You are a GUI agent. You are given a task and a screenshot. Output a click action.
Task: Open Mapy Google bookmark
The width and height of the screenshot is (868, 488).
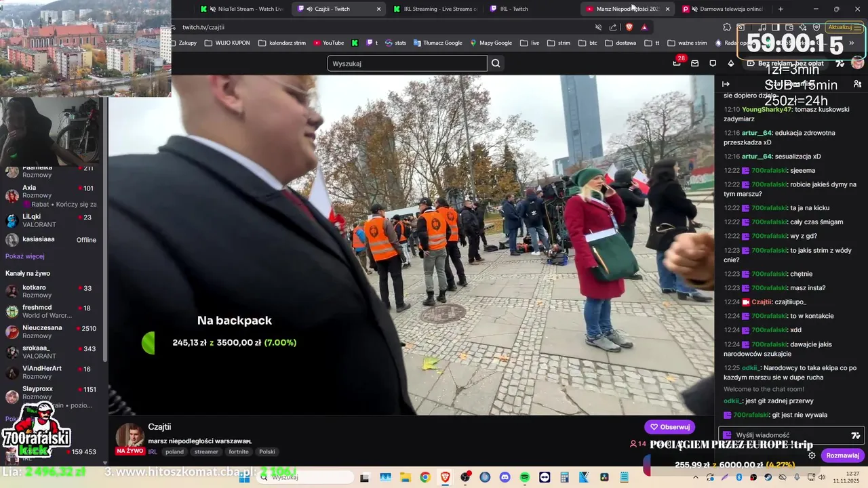[x=491, y=43]
